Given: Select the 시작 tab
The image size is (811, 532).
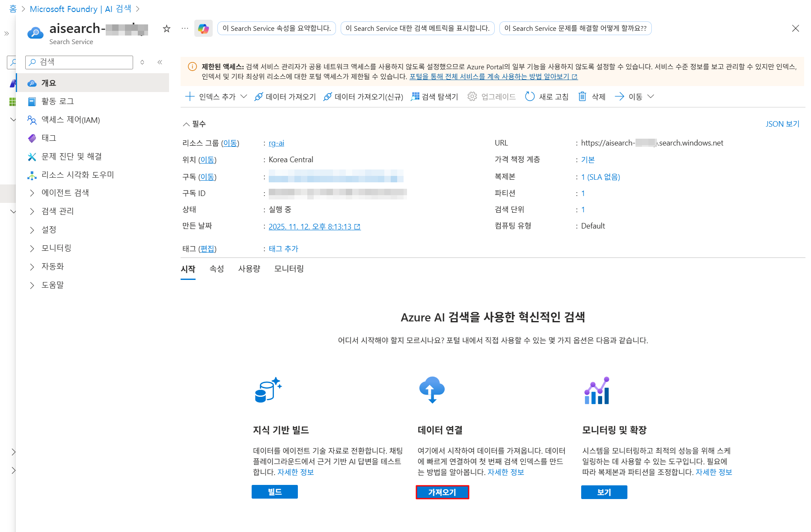Looking at the screenshot, I should pyautogui.click(x=188, y=269).
